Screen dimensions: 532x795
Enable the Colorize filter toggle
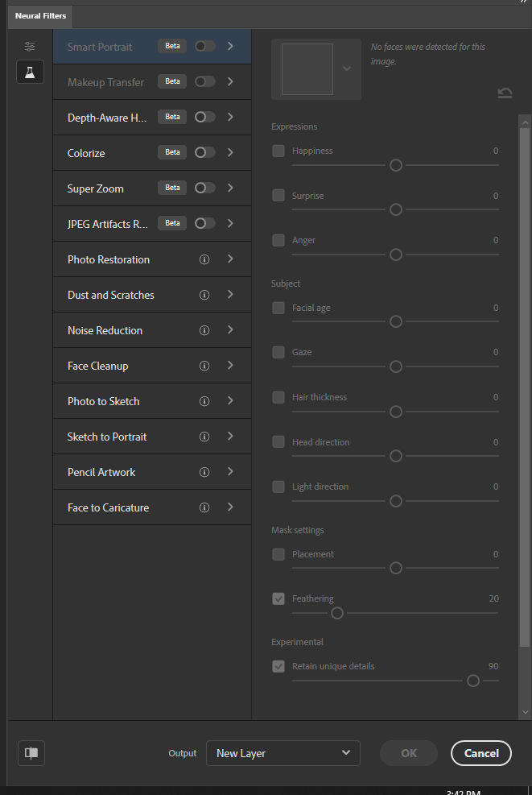click(204, 153)
